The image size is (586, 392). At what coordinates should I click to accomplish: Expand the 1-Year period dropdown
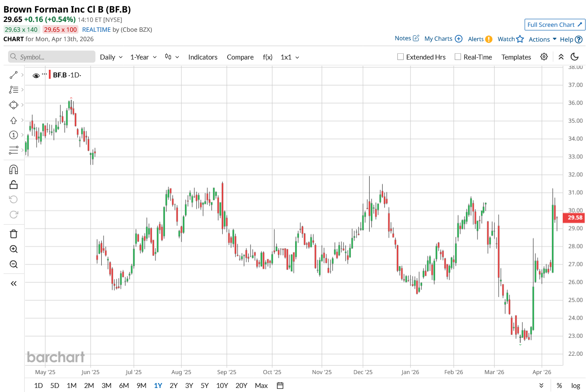(x=143, y=57)
